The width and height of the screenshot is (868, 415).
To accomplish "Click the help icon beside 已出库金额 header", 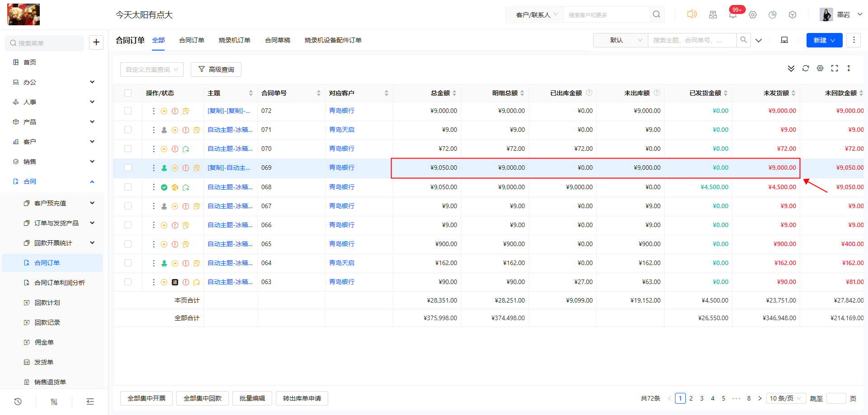I will (589, 93).
